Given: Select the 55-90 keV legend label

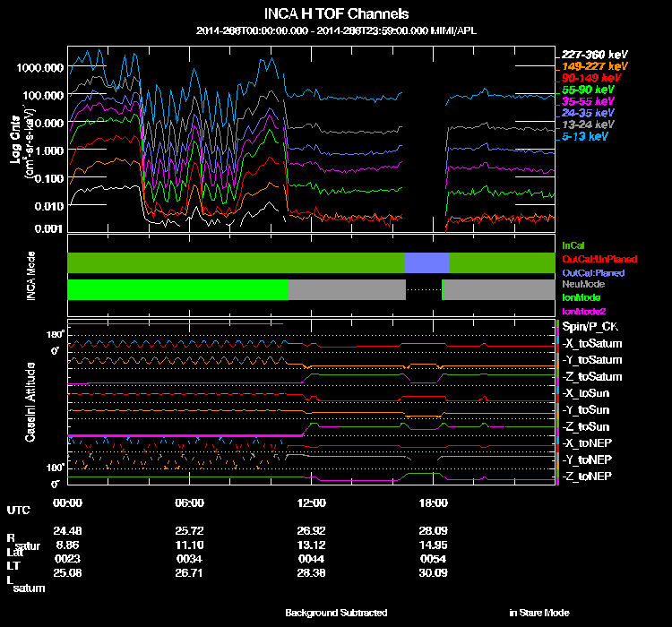Looking at the screenshot, I should click(588, 90).
